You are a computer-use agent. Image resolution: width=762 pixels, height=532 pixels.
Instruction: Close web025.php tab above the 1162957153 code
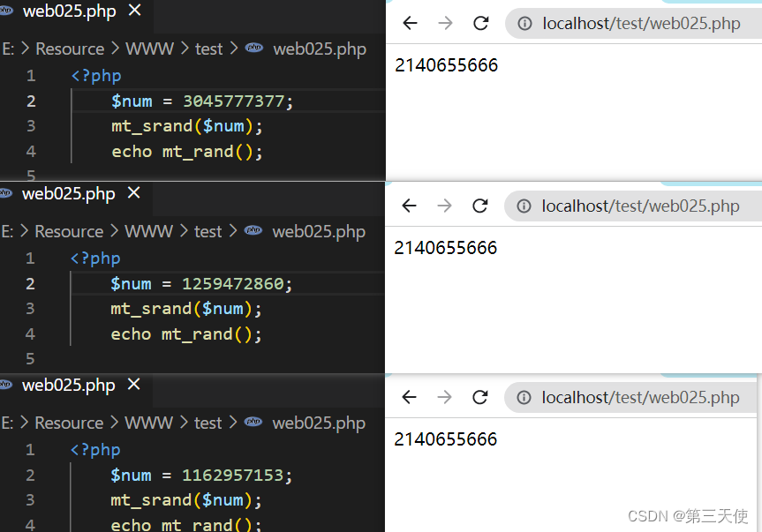coord(133,385)
